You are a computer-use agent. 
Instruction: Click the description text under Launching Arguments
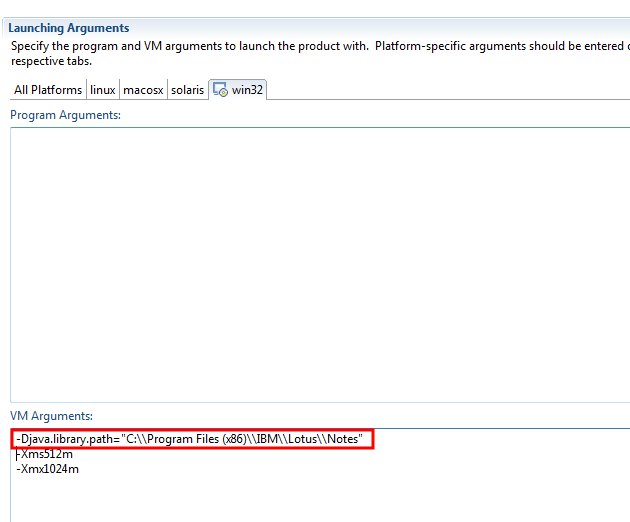[x=300, y=46]
